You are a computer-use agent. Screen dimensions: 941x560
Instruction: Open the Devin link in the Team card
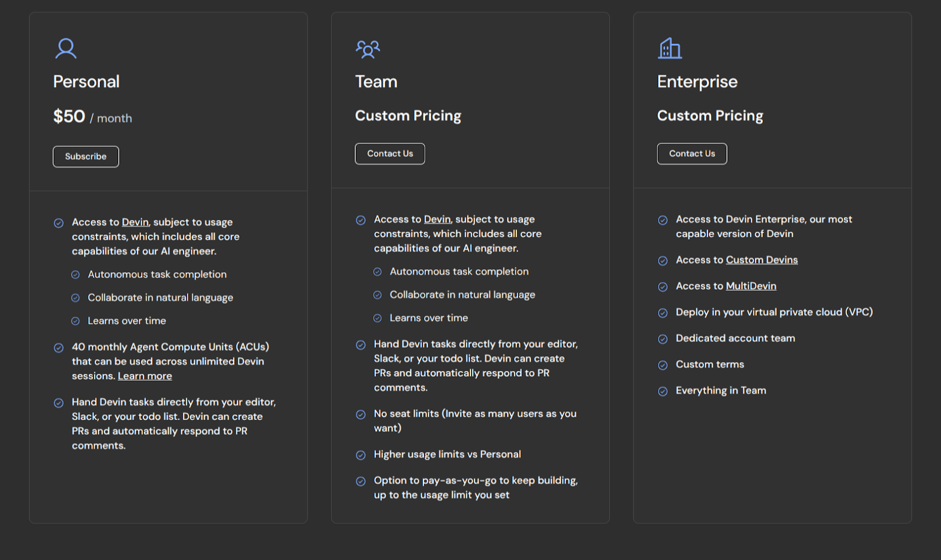click(x=437, y=219)
